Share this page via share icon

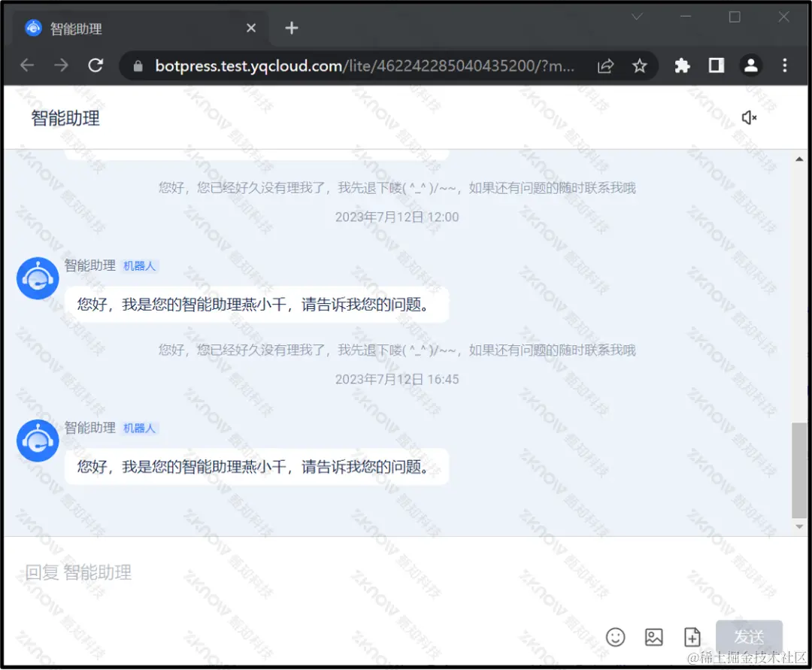(x=605, y=65)
